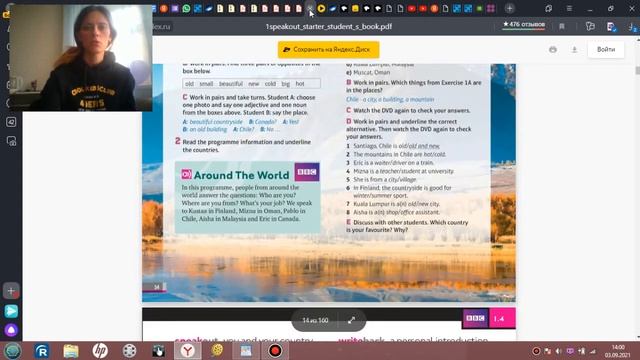
Task: Open File Explorer from the taskbar
Action: click(x=71, y=351)
